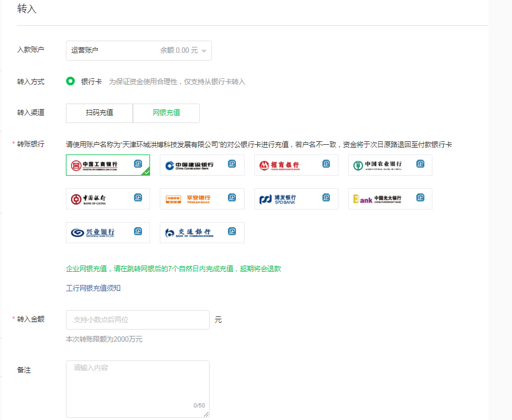The image size is (512, 420).
Task: Click the 0/50 character counter
Action: coord(199,405)
